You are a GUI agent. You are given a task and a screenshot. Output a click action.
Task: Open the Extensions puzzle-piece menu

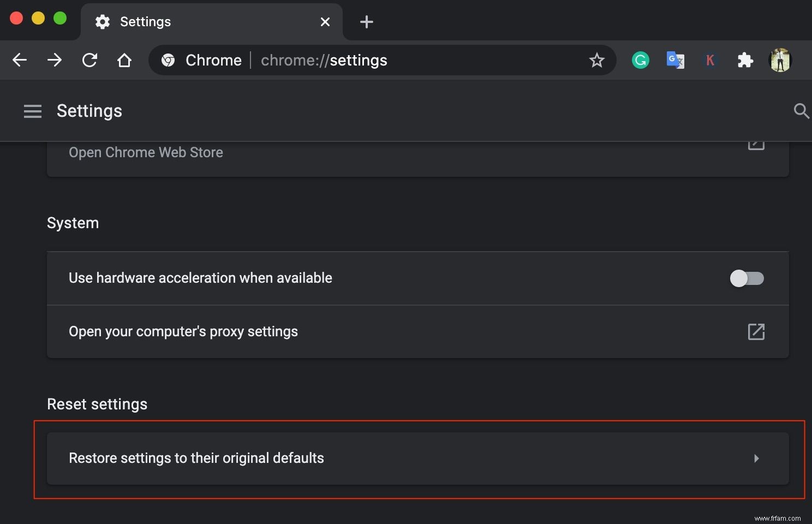coord(745,60)
